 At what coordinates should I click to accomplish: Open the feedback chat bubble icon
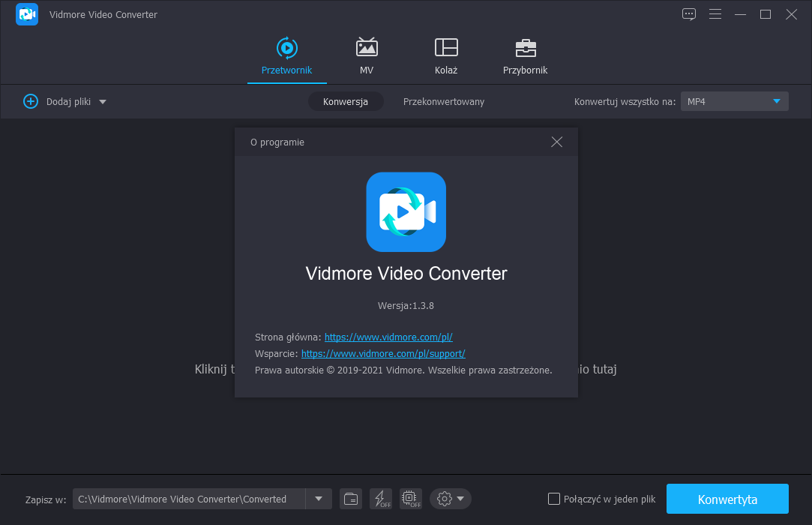[689, 14]
